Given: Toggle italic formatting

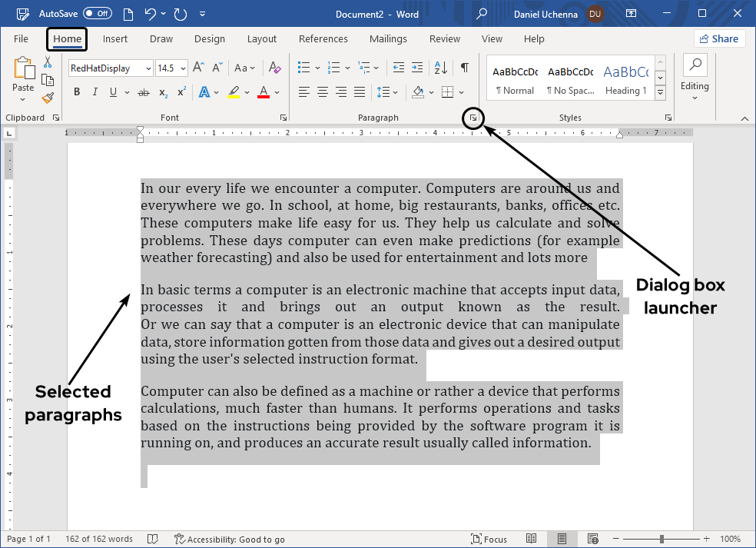Looking at the screenshot, I should (x=95, y=92).
